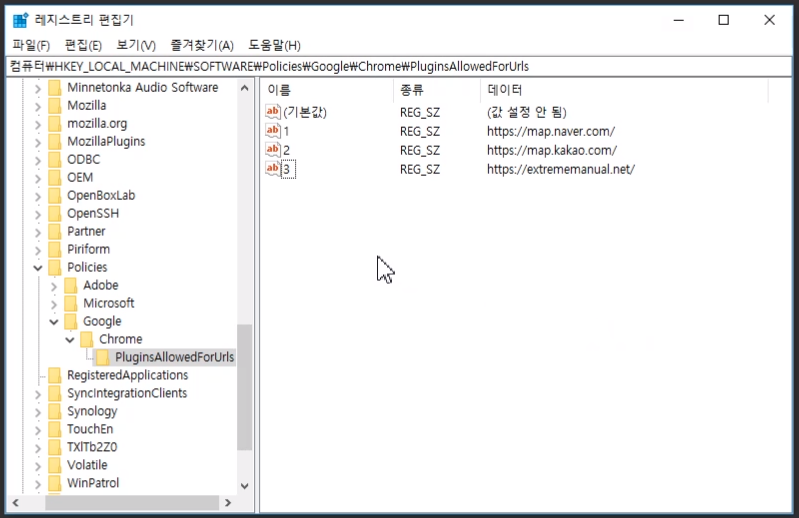Click the horizontal scroll right arrow
799x518 pixels.
tap(228, 503)
